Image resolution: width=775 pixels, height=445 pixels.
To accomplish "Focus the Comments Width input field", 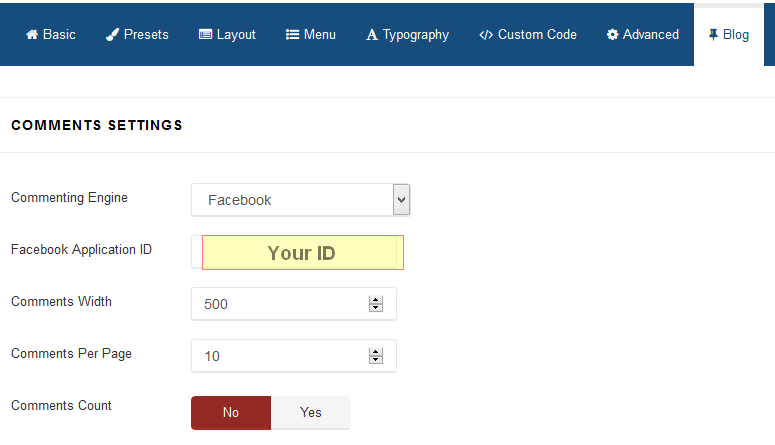I will (280, 304).
